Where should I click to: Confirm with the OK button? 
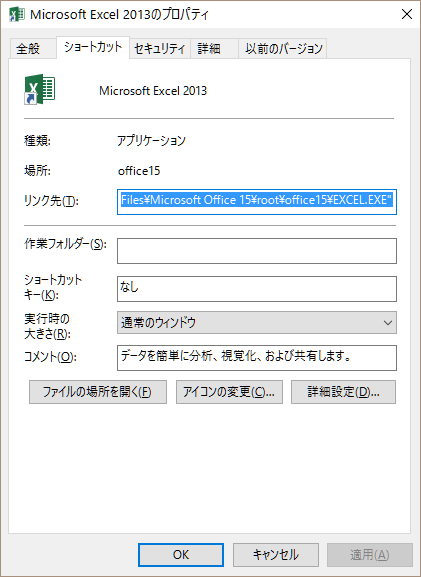pyautogui.click(x=181, y=555)
